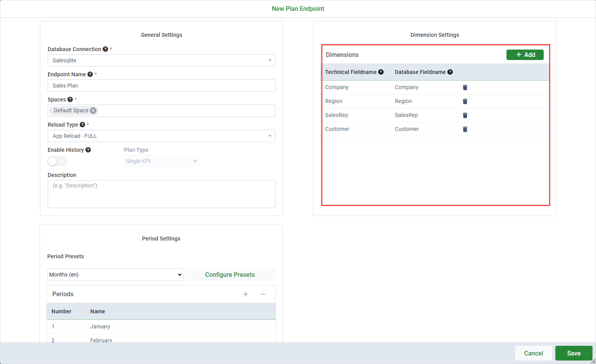Delete the Company dimension row
The height and width of the screenshot is (364, 596).
(465, 88)
